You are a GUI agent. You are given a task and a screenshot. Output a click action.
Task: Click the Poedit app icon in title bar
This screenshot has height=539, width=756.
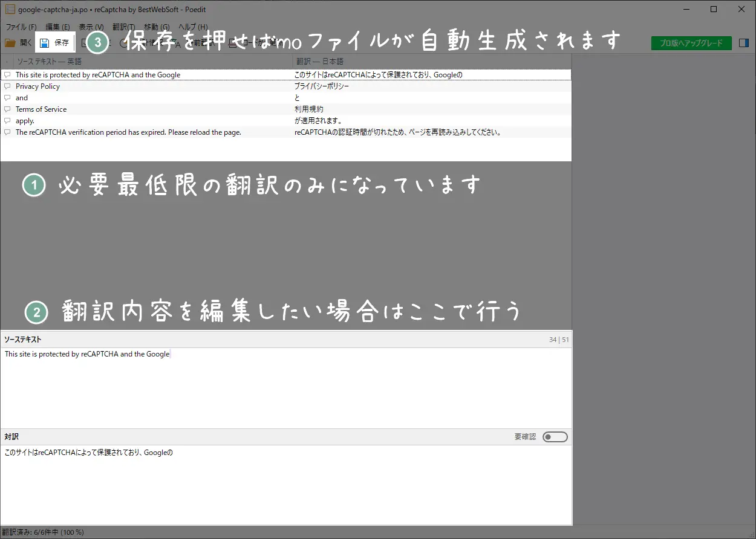pos(10,9)
